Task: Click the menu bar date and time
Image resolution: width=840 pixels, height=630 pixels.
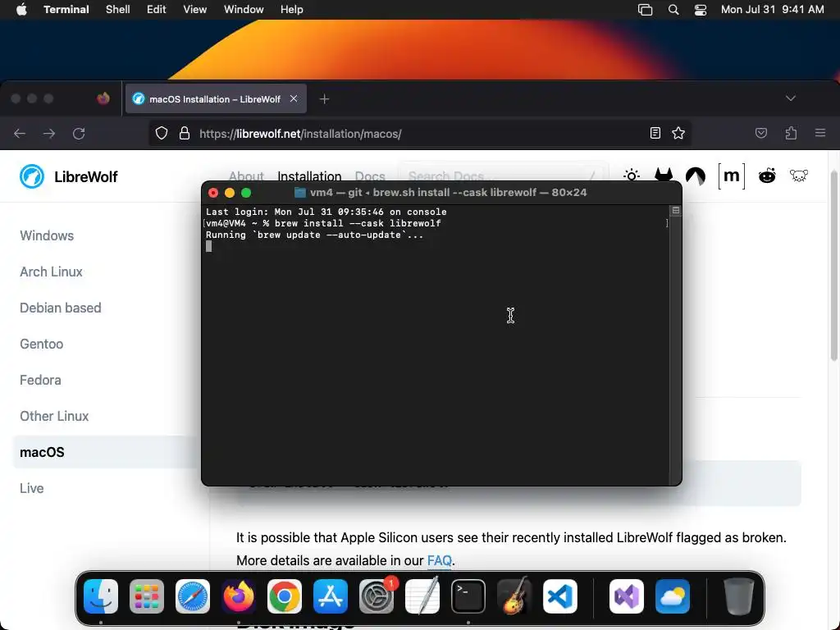Action: (x=773, y=10)
